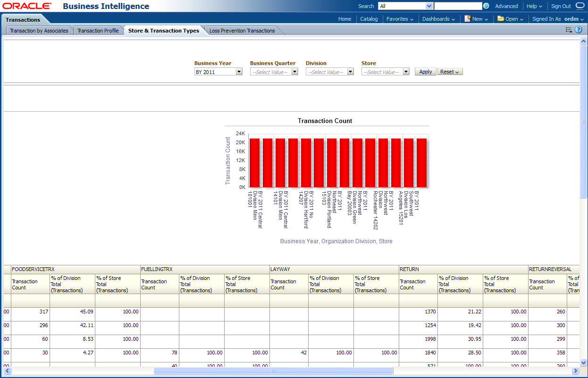Screen dimensions: 588x378
Task: Click the Open folder icon
Action: (x=501, y=19)
